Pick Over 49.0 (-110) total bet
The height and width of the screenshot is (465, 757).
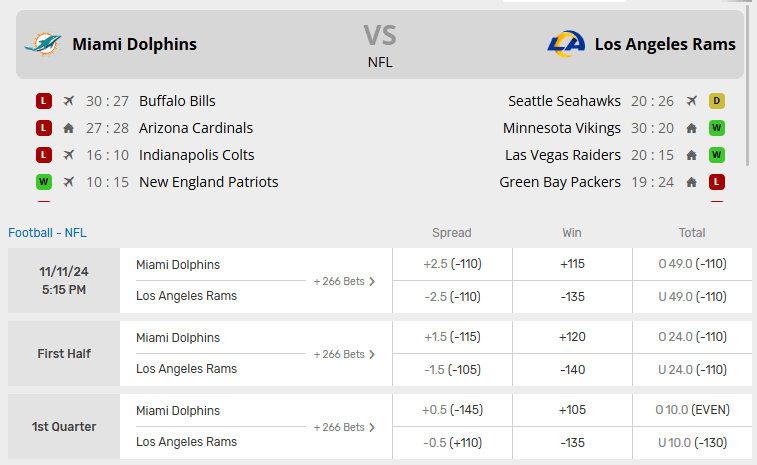[x=692, y=264]
